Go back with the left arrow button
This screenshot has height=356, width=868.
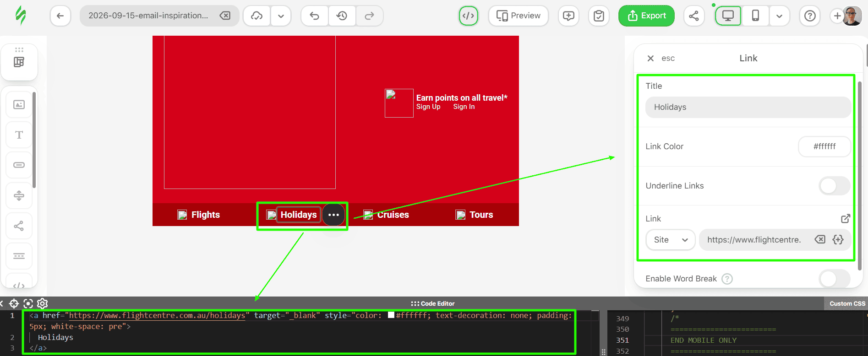(60, 16)
